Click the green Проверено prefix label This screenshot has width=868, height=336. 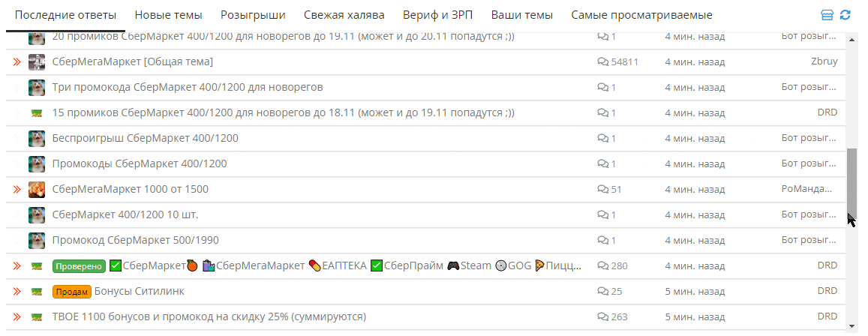click(x=79, y=265)
